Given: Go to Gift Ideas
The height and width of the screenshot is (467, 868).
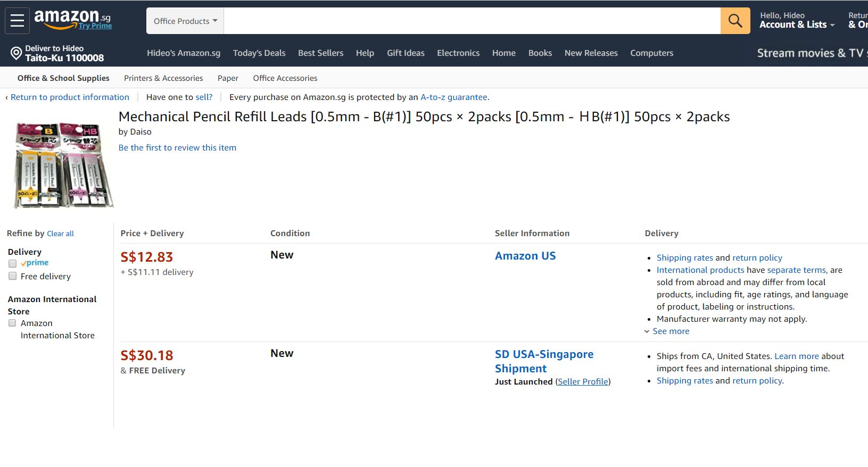Looking at the screenshot, I should (x=406, y=53).
